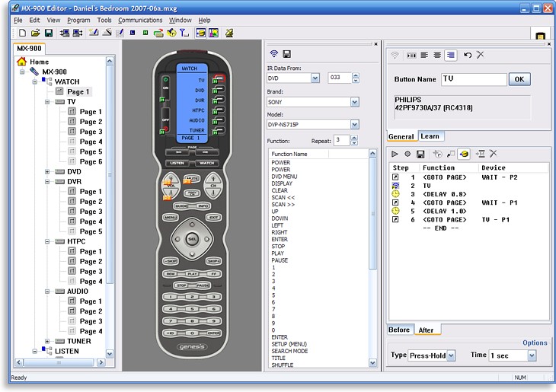Click the Home icon in device tree
556x392 pixels.
[21, 62]
